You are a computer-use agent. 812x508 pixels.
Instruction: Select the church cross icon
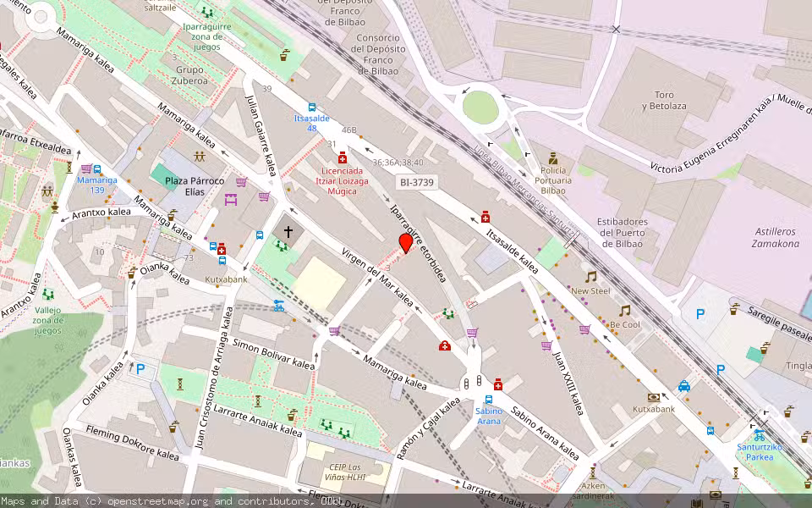click(x=288, y=230)
